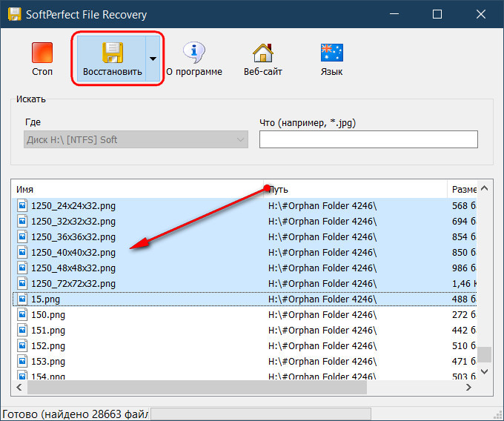
Task: Open the Веб-сайт house icon
Action: tap(263, 53)
